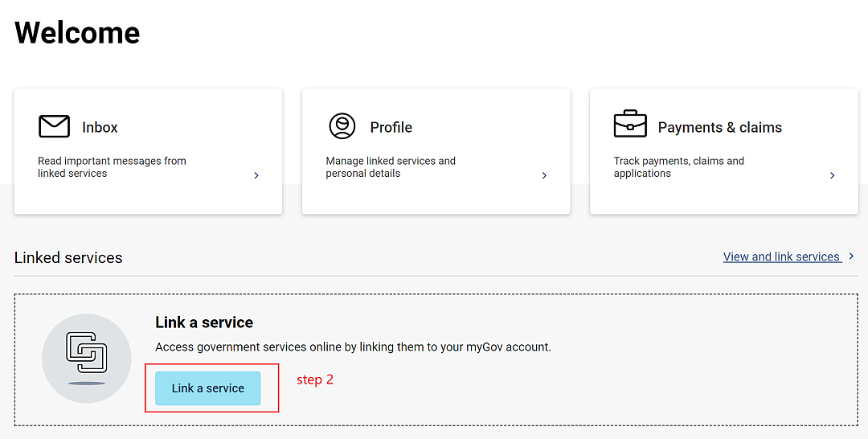Click the Welcome heading

[x=77, y=33]
